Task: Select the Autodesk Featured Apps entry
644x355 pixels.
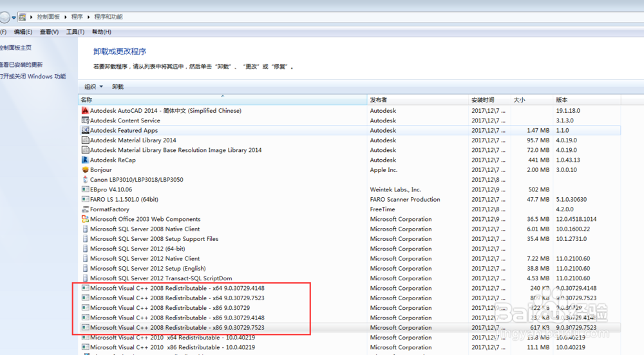Action: pyautogui.click(x=349, y=130)
